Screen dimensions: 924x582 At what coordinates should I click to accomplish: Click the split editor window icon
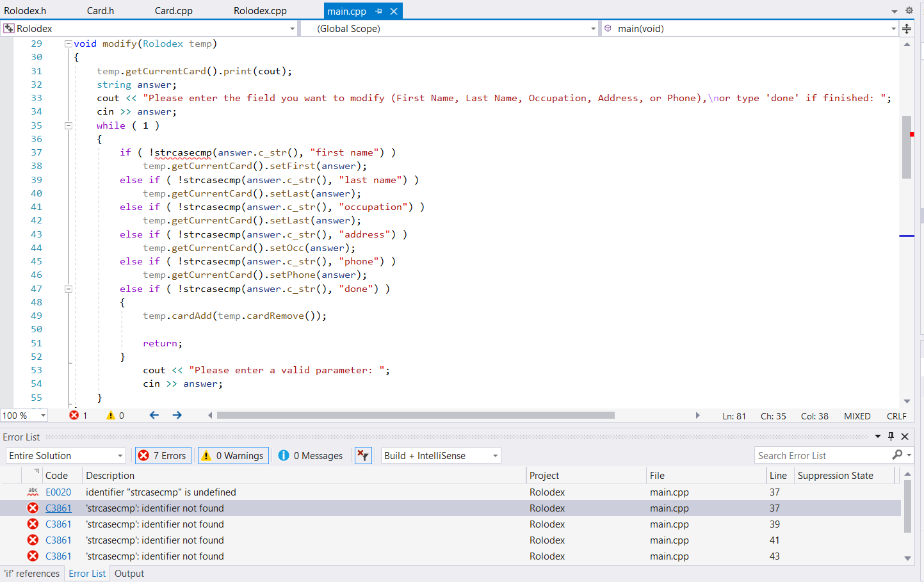coord(907,29)
